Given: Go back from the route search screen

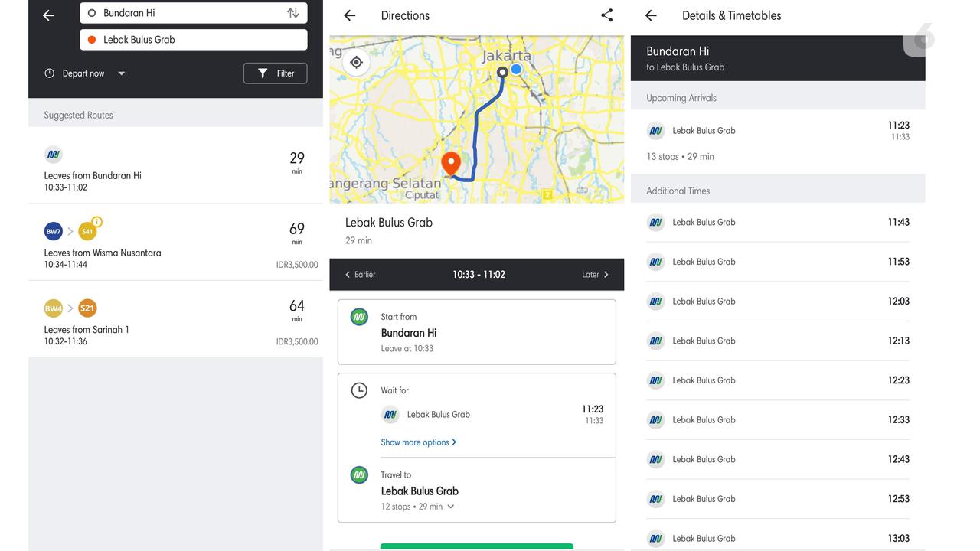Looking at the screenshot, I should tap(49, 15).
